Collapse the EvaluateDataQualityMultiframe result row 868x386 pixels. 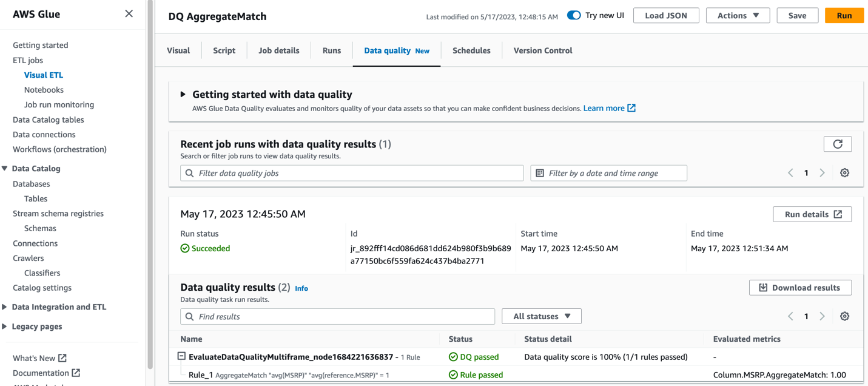[x=181, y=356]
